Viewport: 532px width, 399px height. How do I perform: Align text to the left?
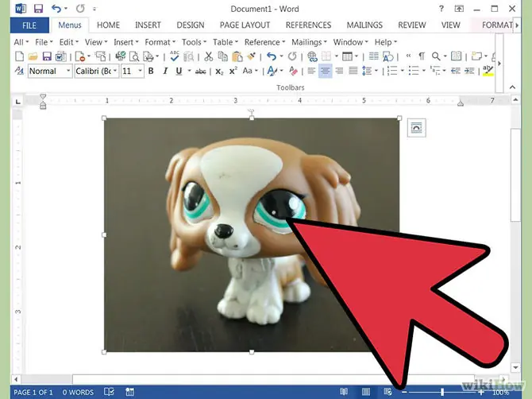click(311, 71)
